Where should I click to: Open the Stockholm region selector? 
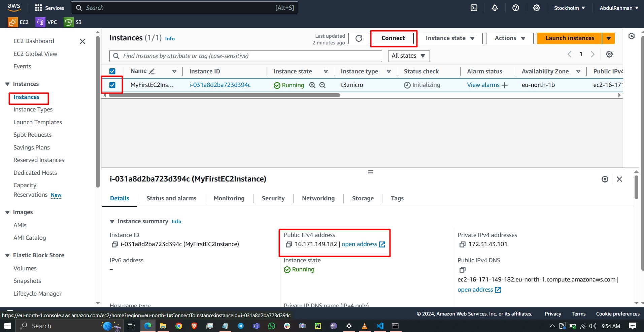coord(570,8)
